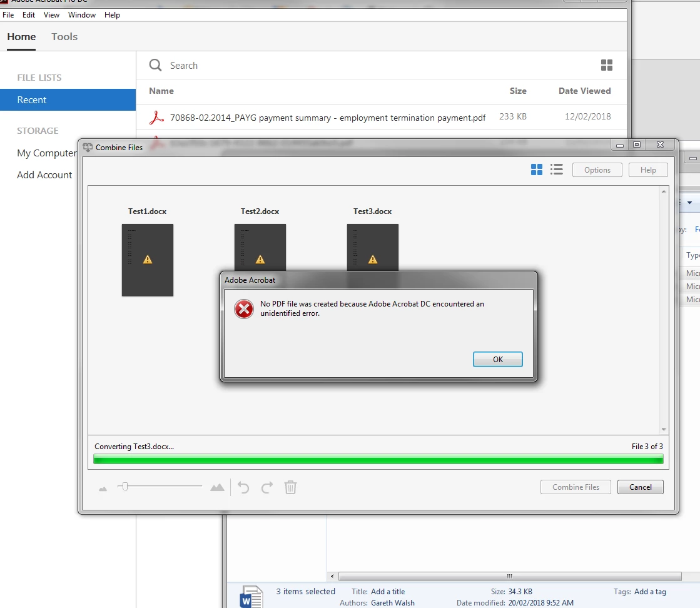Open the File menu
Screen dimensions: 700x608
click(x=8, y=15)
